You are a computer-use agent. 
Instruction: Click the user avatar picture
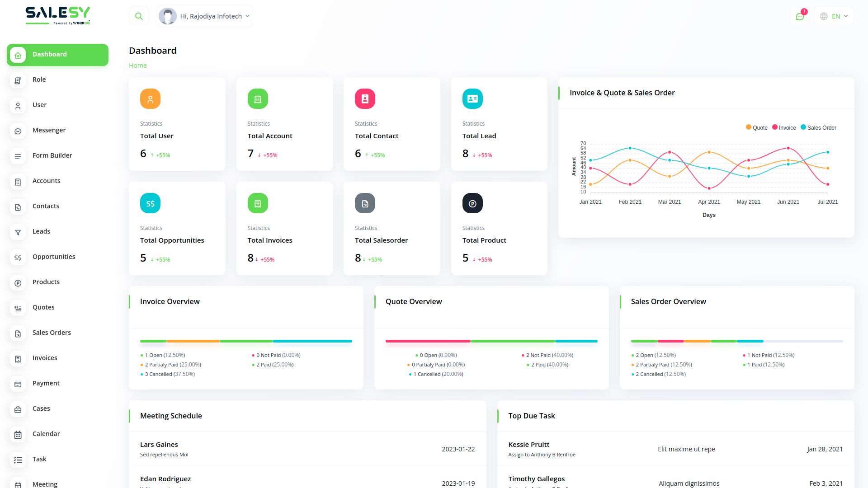point(167,16)
